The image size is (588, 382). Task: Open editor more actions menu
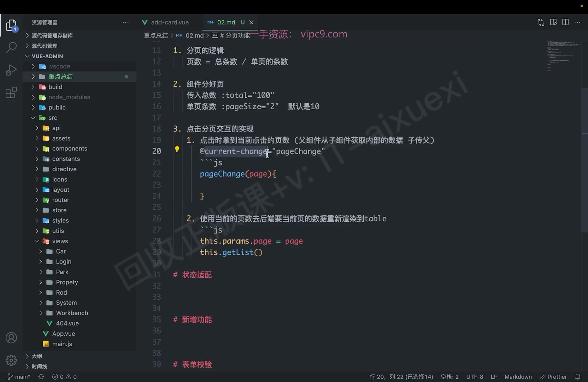[x=577, y=22]
